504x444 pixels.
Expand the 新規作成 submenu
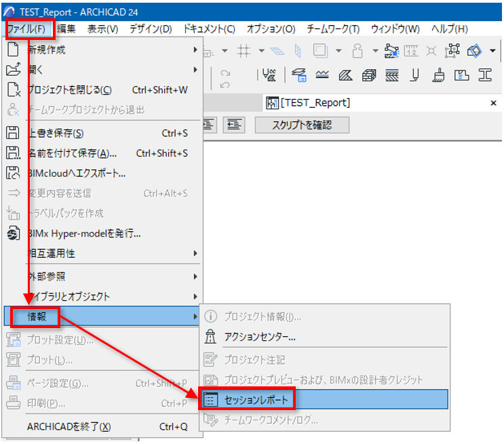point(102,49)
